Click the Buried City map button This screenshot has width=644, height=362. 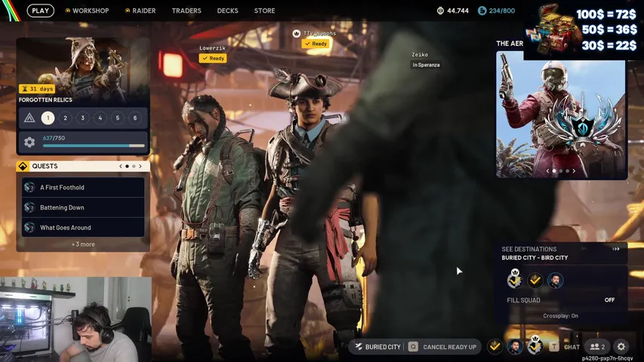(377, 347)
